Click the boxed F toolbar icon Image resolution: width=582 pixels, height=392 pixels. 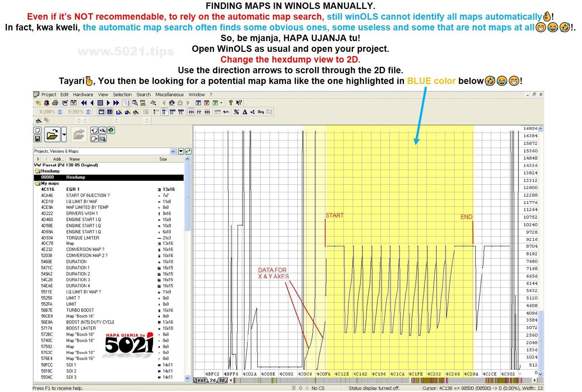click(x=198, y=103)
